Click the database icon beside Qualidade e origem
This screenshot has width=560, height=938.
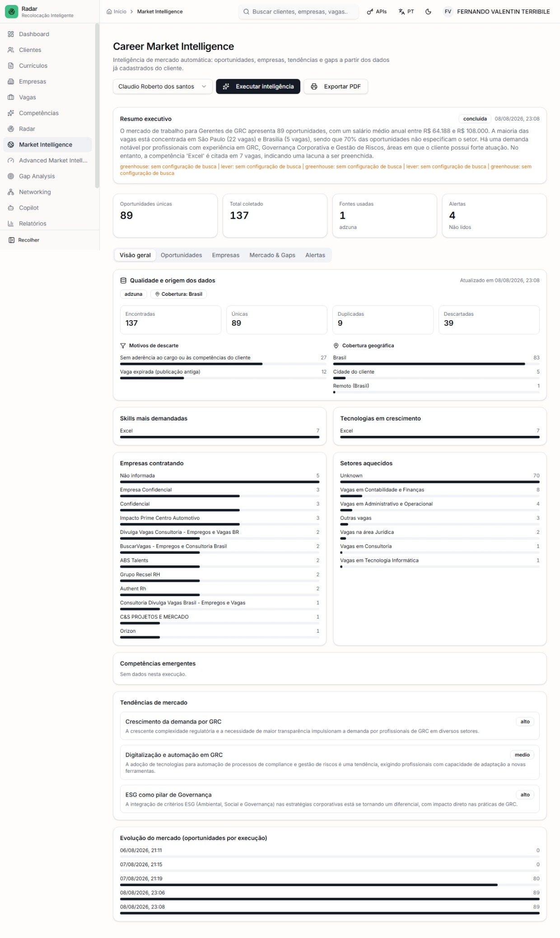(x=123, y=280)
